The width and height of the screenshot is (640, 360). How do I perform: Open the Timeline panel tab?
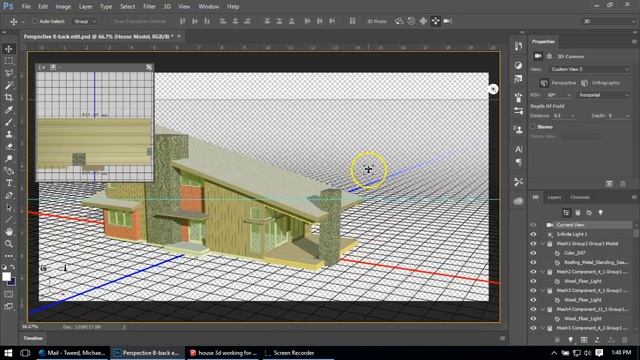33,338
